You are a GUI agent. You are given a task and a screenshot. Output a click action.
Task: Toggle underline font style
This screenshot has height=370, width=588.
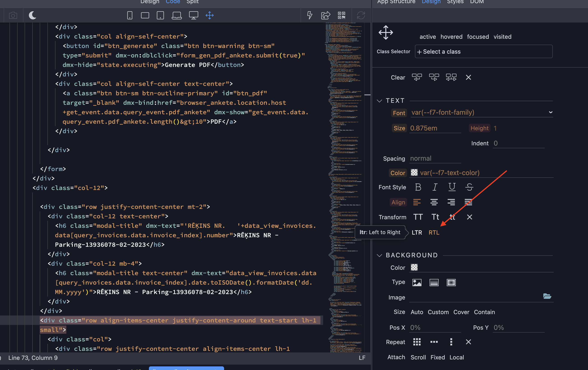pos(452,187)
